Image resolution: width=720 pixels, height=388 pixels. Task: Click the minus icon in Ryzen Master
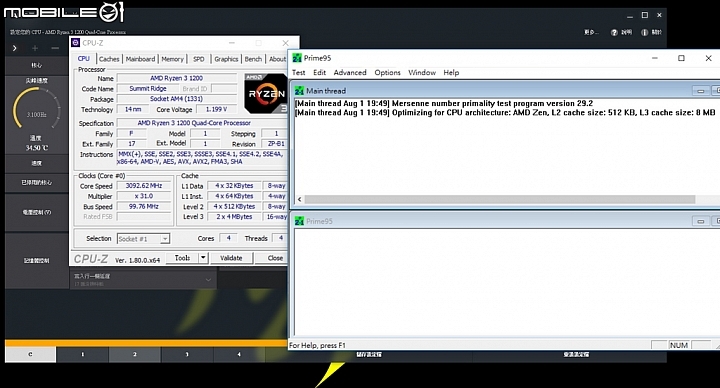click(55, 48)
